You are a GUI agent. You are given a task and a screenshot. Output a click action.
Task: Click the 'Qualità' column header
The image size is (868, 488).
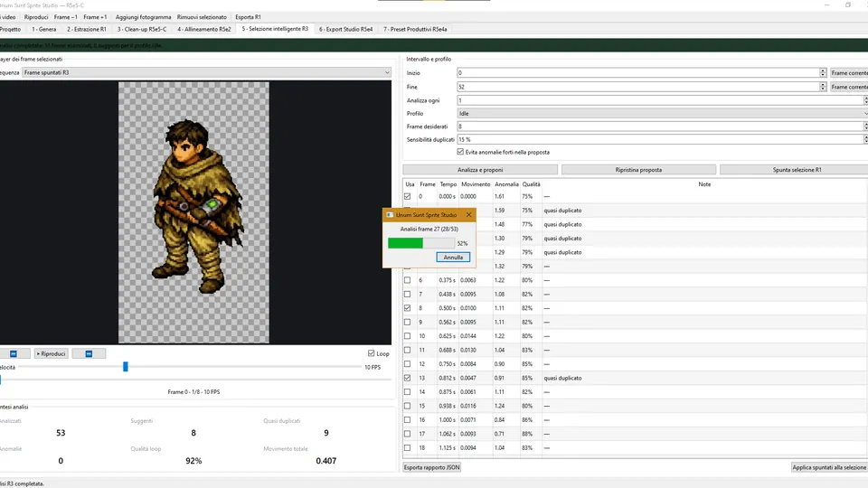coord(531,184)
